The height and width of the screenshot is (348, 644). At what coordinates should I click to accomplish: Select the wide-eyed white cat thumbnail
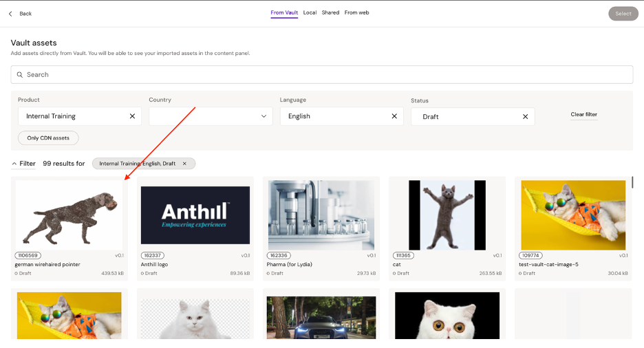(x=447, y=316)
